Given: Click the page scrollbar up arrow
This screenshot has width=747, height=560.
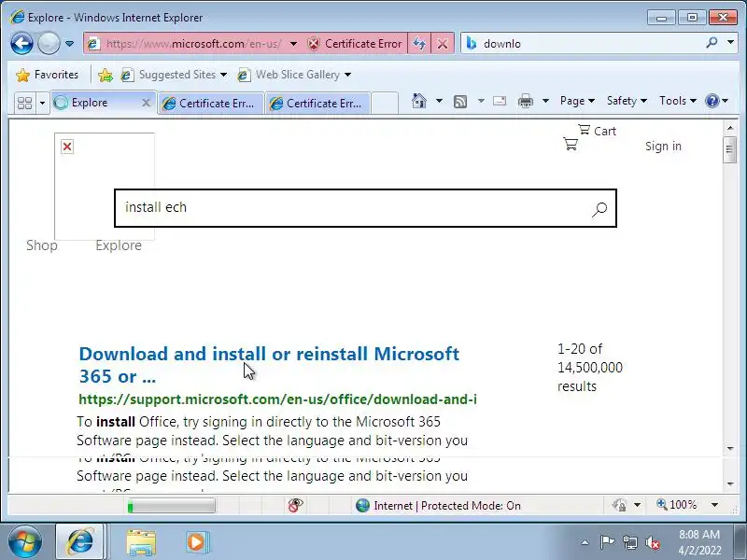Looking at the screenshot, I should tap(730, 128).
